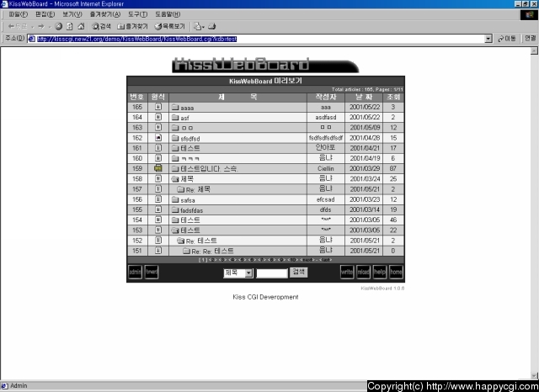Click the Home icon in browser toolbar
This screenshot has height=392, width=539.
[81, 26]
